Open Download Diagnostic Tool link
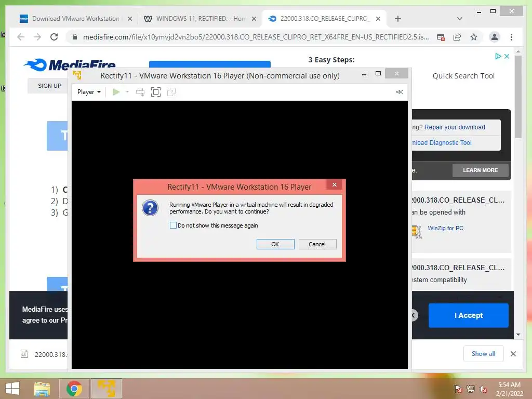This screenshot has width=532, height=399. [x=442, y=143]
